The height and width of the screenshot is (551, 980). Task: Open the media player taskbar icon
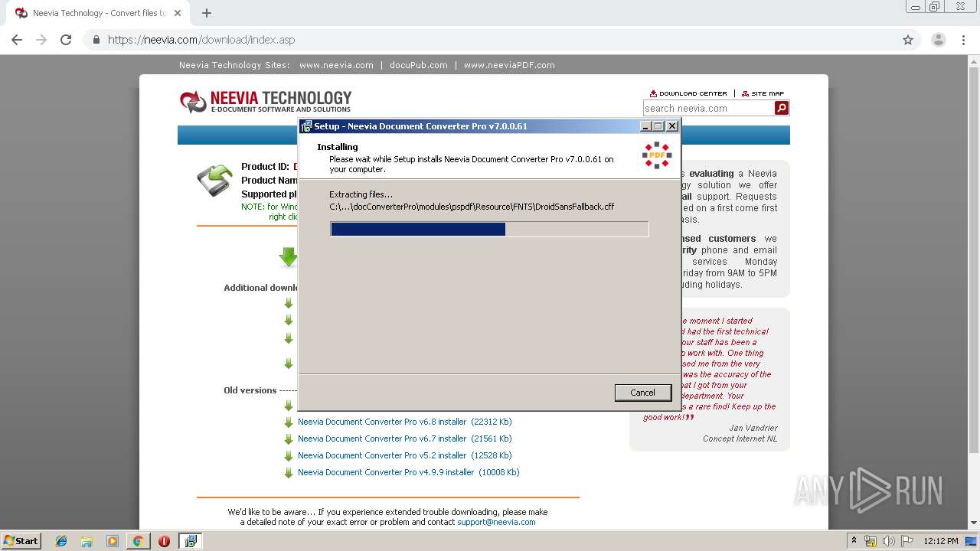[113, 541]
